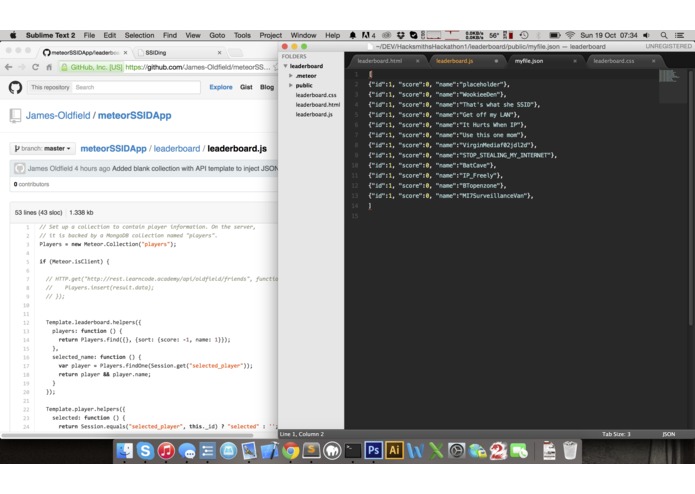Reload the Chrome page
Image resolution: width=695 pixels, height=494 pixels.
[35, 67]
